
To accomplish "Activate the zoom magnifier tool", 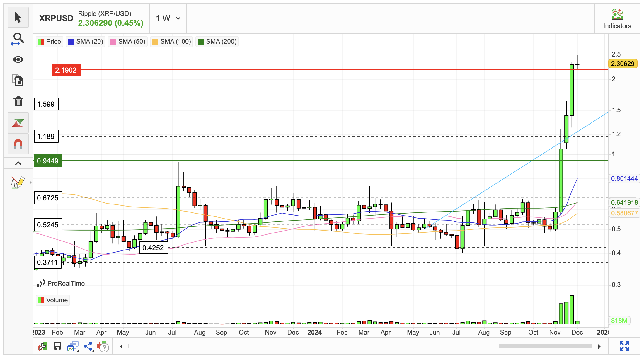I will pyautogui.click(x=18, y=39).
